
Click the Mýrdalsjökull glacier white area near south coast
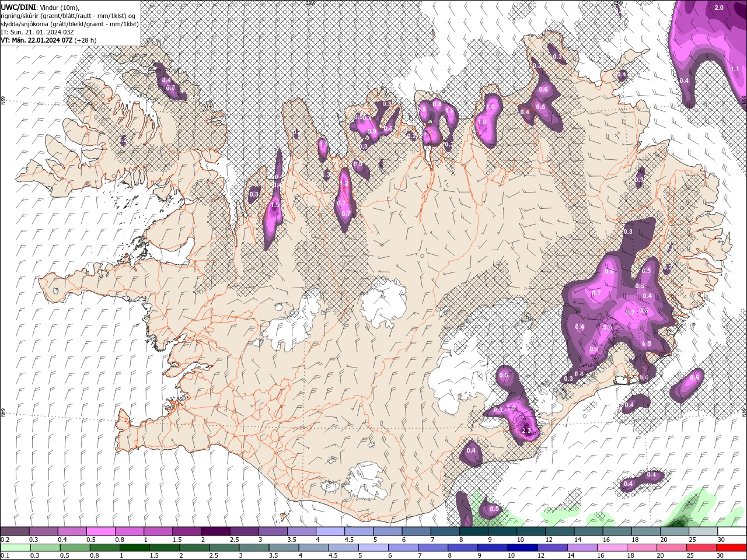(x=364, y=481)
